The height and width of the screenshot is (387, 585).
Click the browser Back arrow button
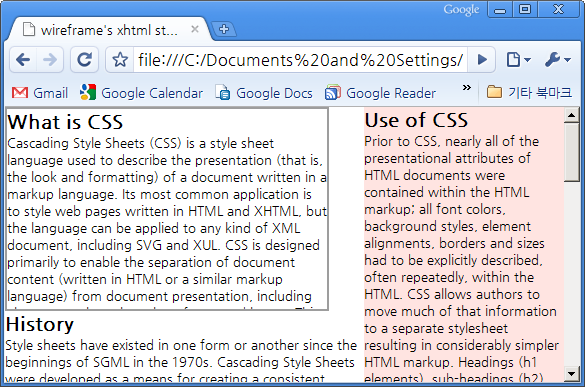[x=23, y=60]
